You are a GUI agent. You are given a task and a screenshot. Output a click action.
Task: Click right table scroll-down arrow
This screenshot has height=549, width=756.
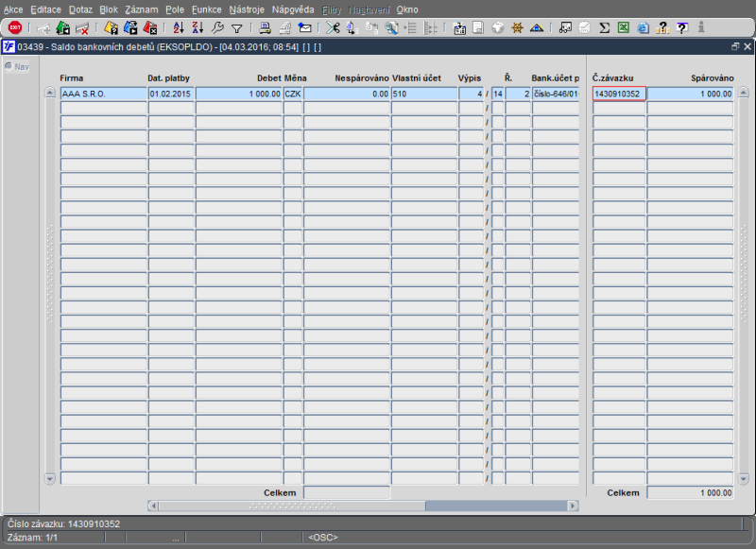(744, 479)
